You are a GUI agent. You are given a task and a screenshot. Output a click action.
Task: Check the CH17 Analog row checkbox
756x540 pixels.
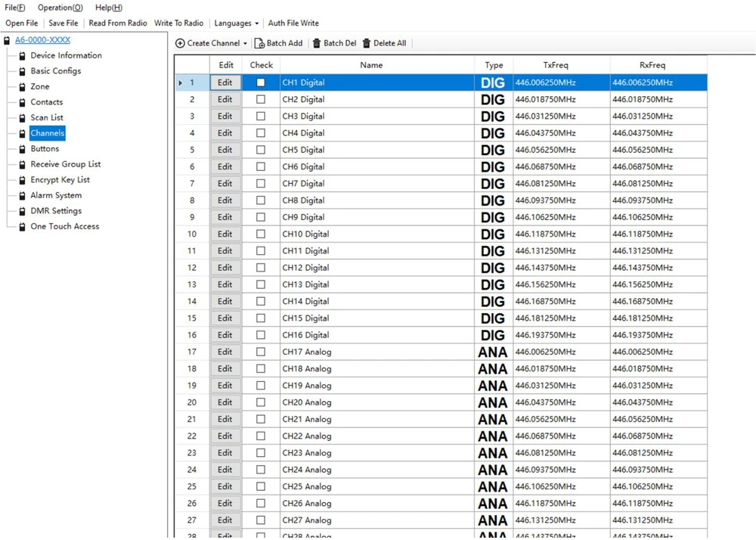coord(261,352)
